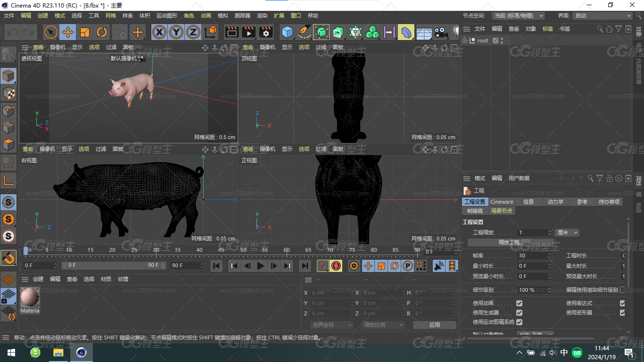Jump to the animation start
The image size is (644, 362).
coord(216,266)
